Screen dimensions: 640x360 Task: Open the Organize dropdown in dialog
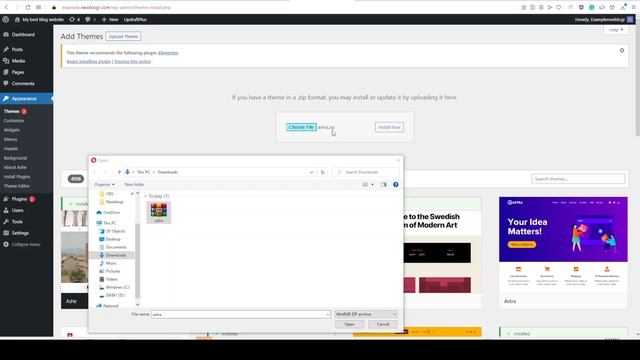click(x=104, y=184)
